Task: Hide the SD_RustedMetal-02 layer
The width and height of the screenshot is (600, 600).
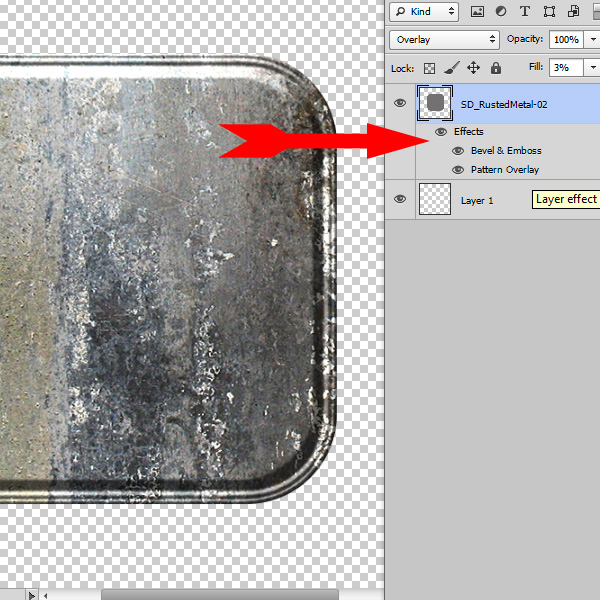Action: [400, 103]
